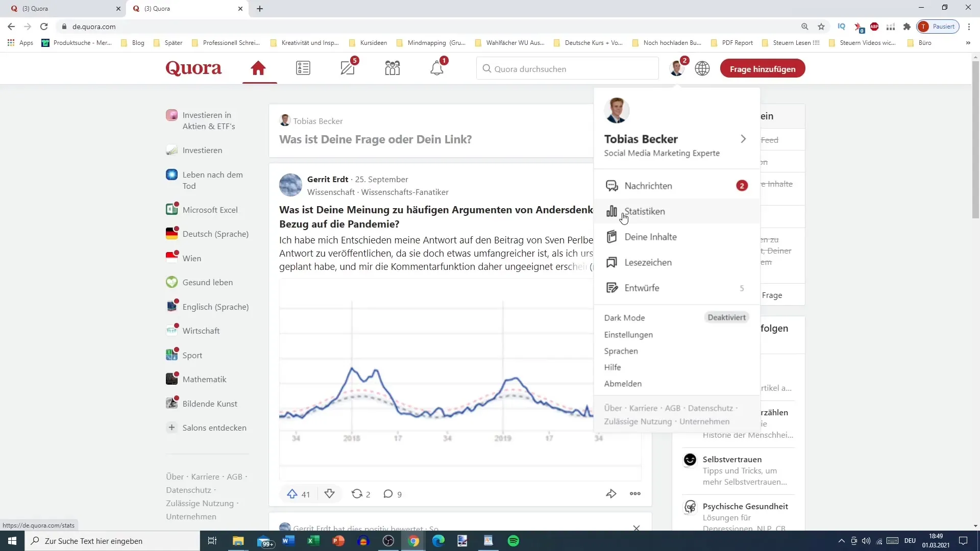
Task: Click the globe/language icon in navbar
Action: coord(702,68)
